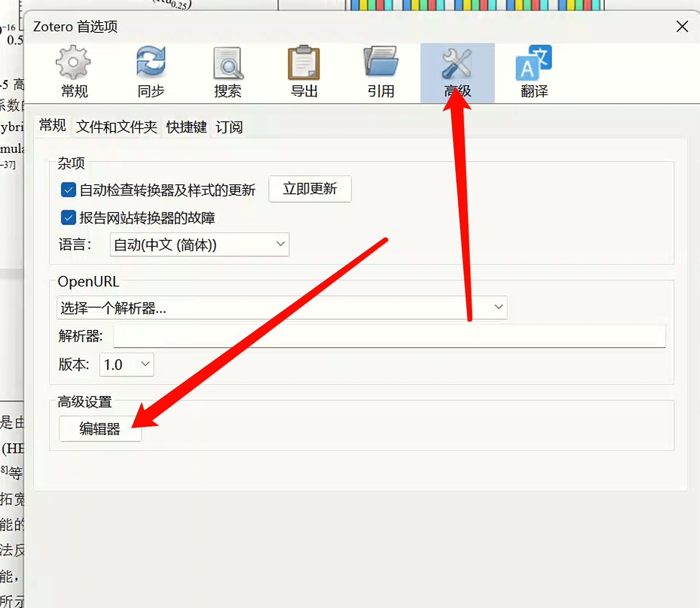Open the 快捷键 (Shortcuts) tab
700x608 pixels.
186,127
